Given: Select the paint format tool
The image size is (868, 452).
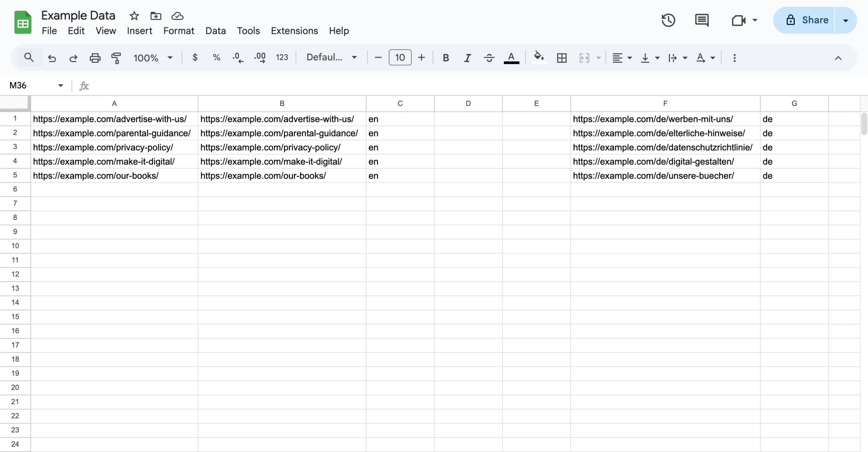Looking at the screenshot, I should [116, 58].
